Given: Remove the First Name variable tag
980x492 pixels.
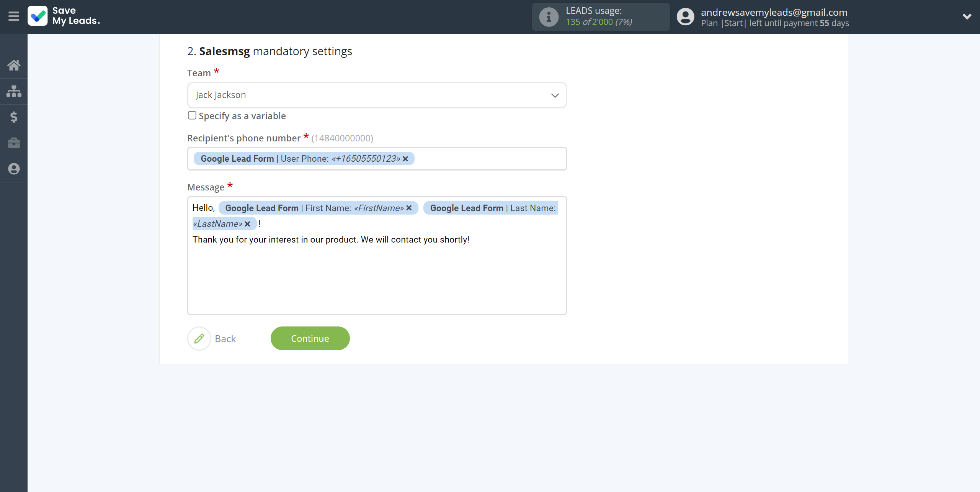Looking at the screenshot, I should [x=409, y=208].
